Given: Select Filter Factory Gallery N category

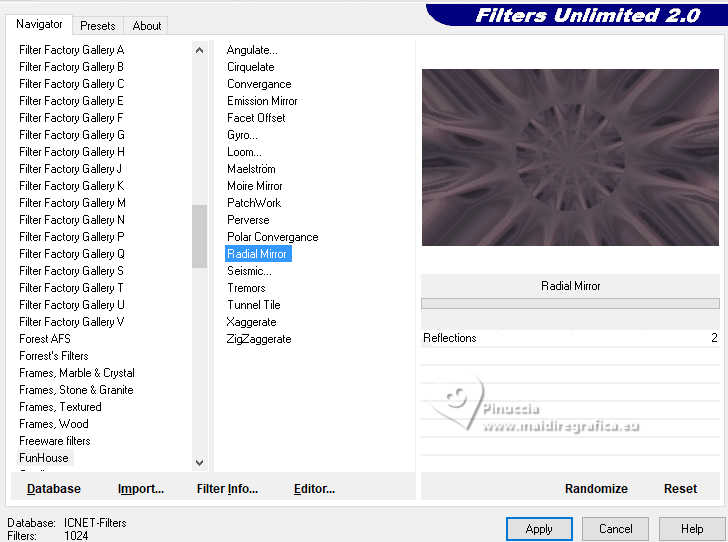Looking at the screenshot, I should [x=72, y=220].
